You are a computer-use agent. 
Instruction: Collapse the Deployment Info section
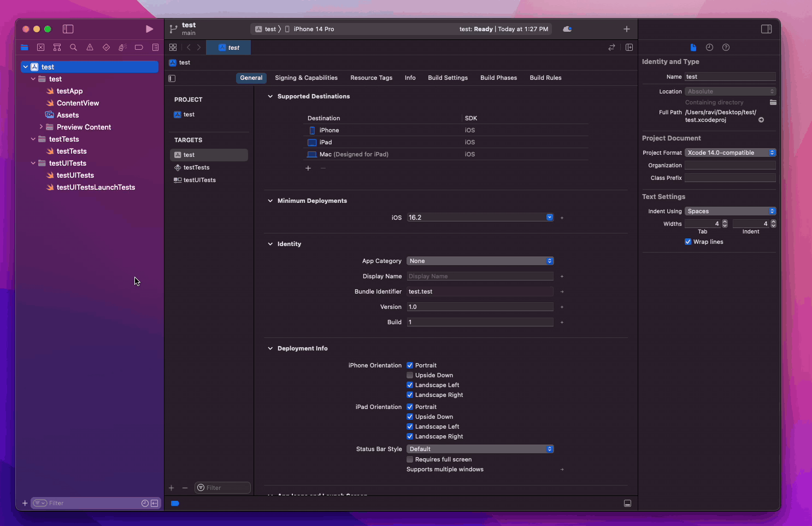coord(270,348)
